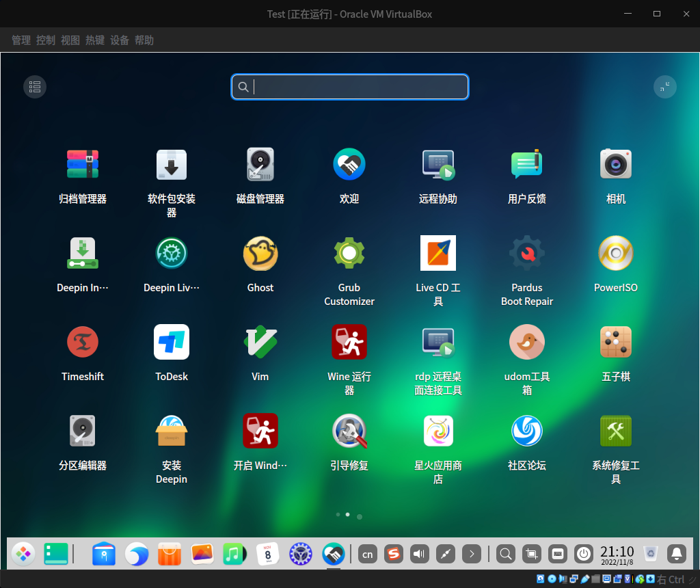
Task: Open the 归档管理器 archive manager app
Action: [x=83, y=165]
